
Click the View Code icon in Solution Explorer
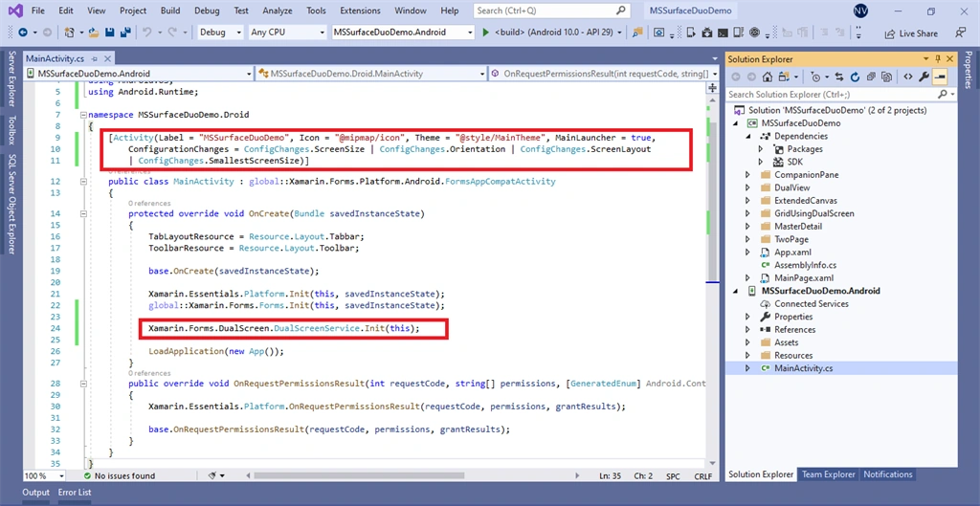(x=907, y=77)
